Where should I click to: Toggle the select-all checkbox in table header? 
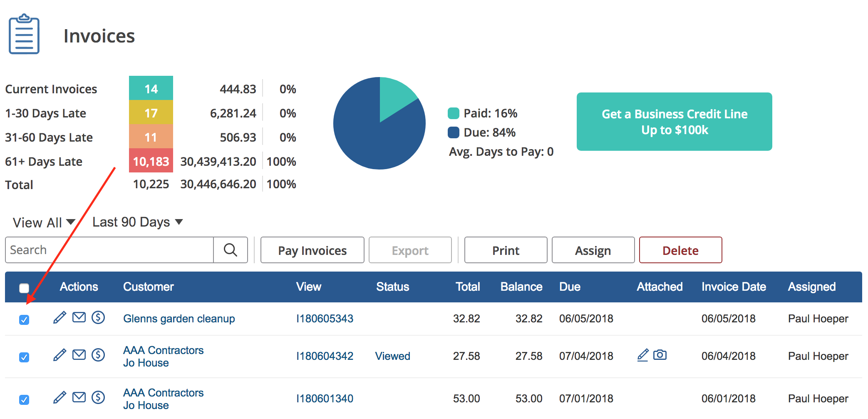point(24,288)
